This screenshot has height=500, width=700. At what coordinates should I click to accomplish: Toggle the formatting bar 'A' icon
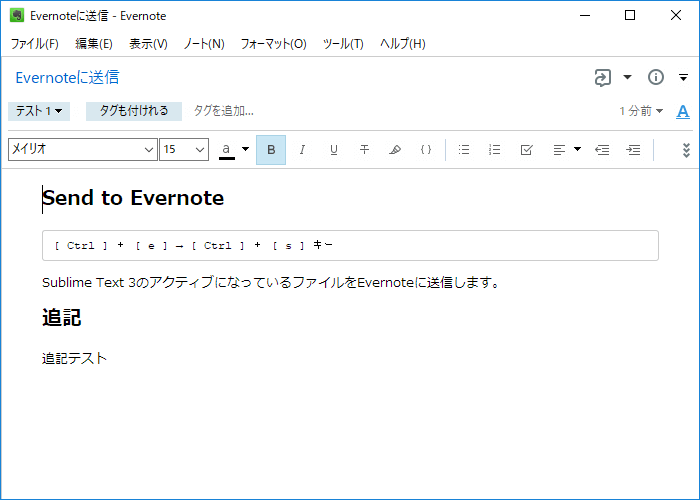pyautogui.click(x=683, y=111)
